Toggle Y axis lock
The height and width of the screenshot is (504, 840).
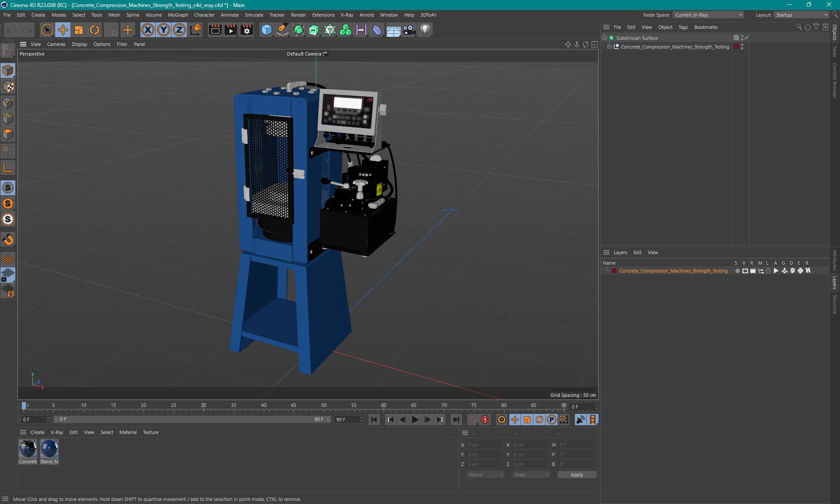164,30
